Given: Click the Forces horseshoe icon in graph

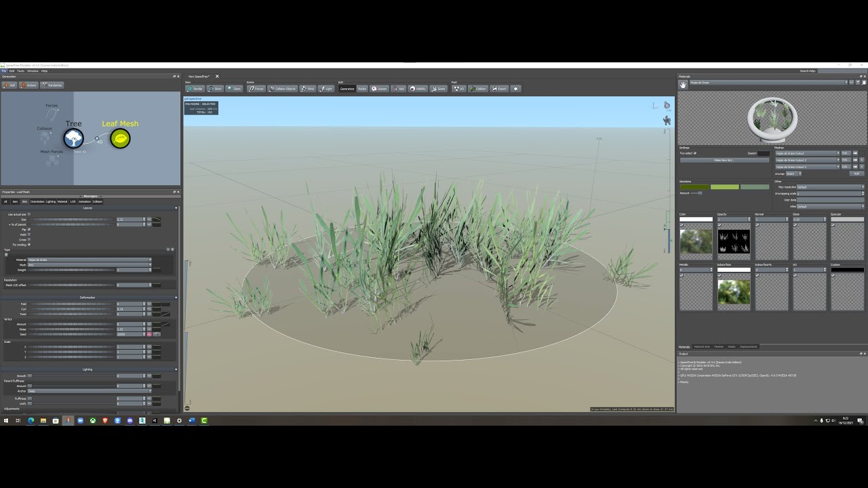Looking at the screenshot, I should click(52, 114).
